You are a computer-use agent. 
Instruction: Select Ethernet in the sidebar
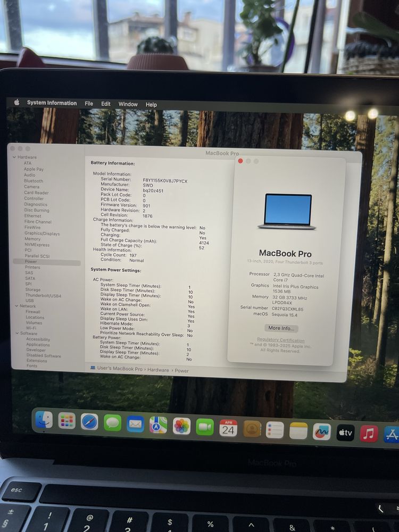32,216
